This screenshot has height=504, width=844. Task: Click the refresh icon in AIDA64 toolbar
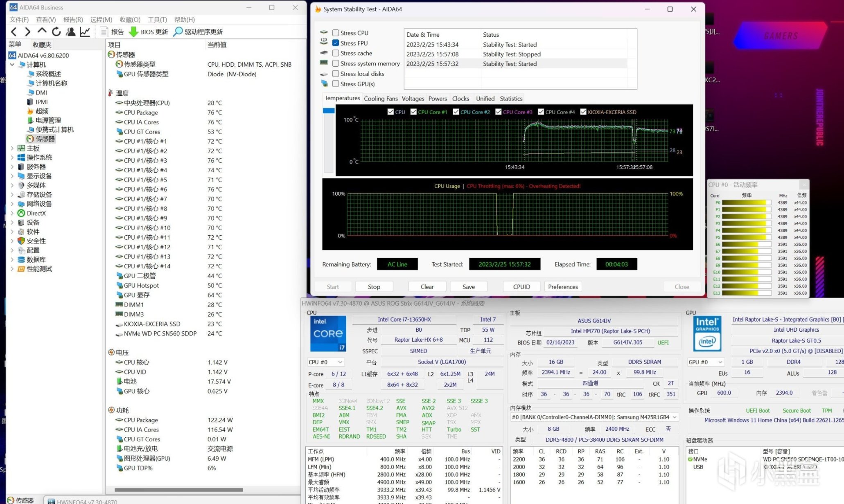[x=56, y=32]
